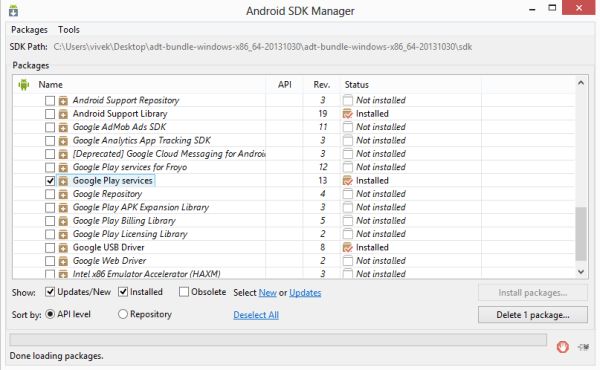Click the Android SDK Manager title bar icon

pos(13,10)
